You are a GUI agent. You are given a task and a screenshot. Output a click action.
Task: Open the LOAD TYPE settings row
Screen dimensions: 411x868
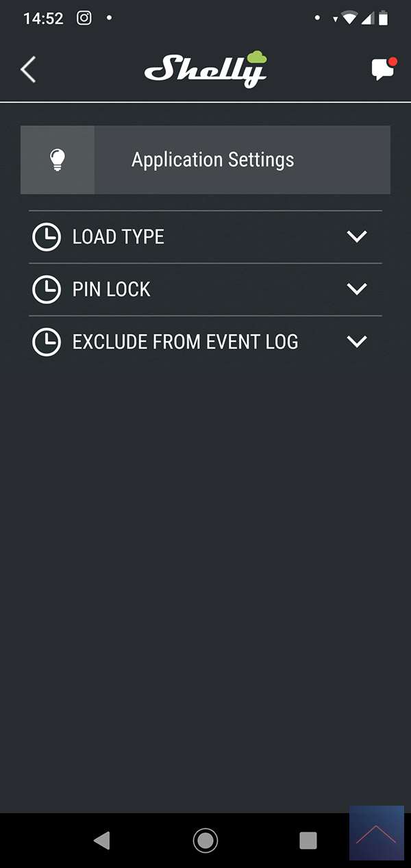[x=119, y=237]
